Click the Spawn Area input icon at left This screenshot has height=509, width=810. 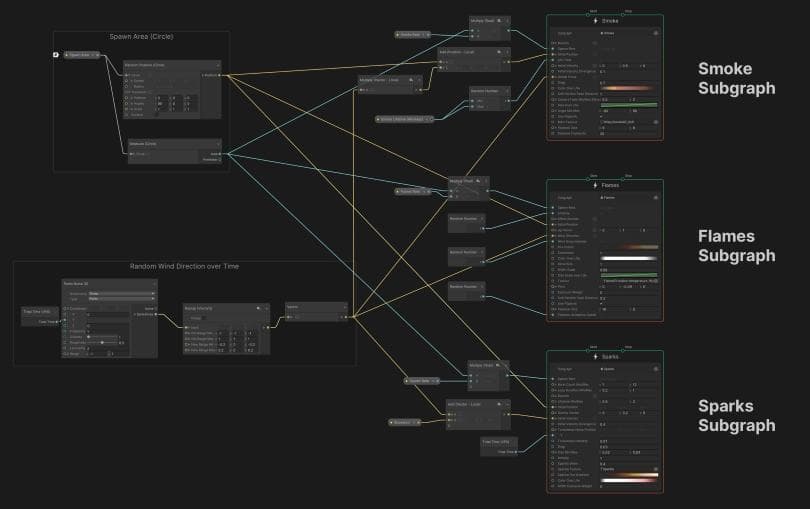[57, 54]
